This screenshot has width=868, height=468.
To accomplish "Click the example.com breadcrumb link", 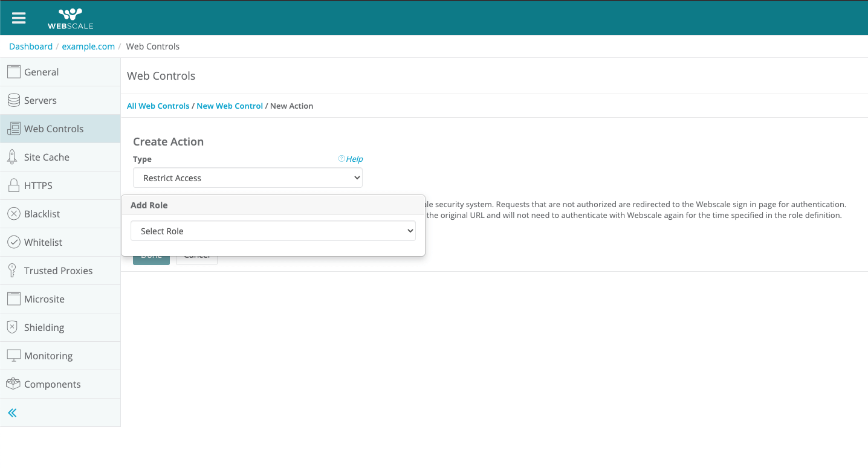I will tap(88, 46).
